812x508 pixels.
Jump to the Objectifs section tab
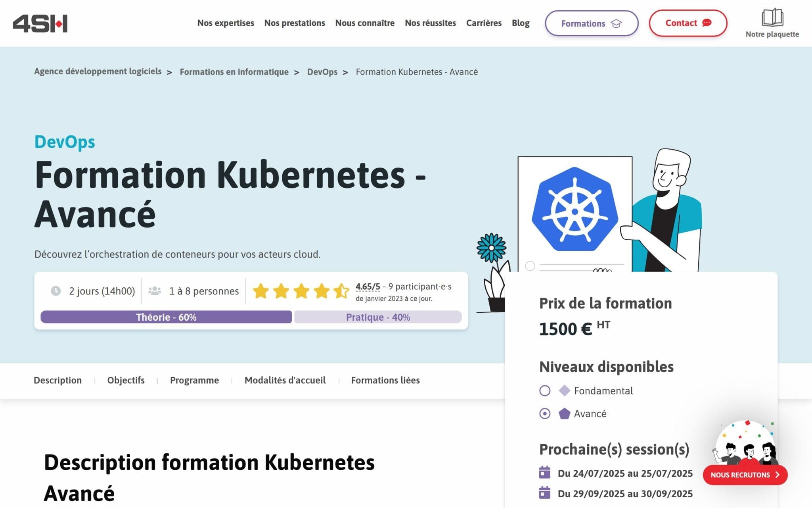126,380
